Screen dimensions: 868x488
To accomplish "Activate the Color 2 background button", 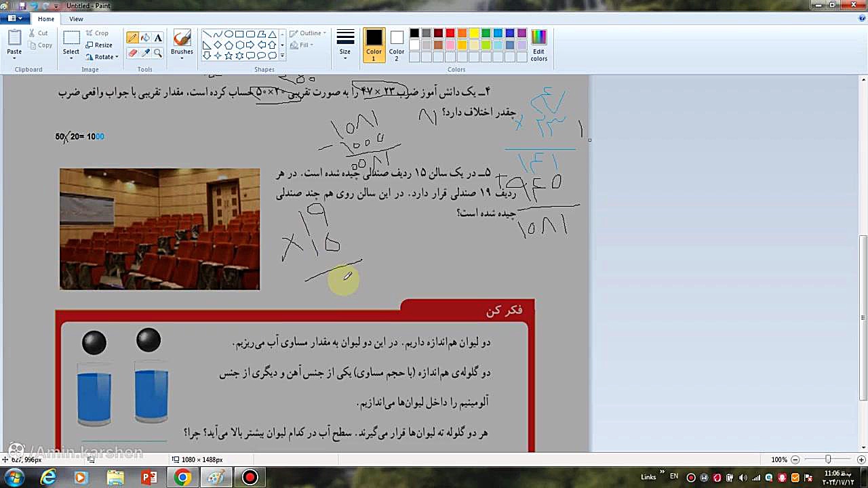I will (397, 45).
